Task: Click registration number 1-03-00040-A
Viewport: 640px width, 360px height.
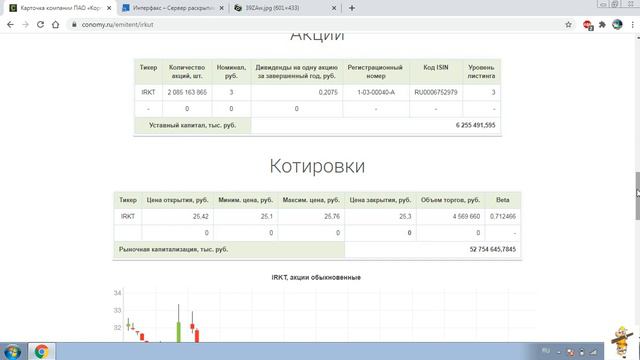Action: tap(376, 92)
